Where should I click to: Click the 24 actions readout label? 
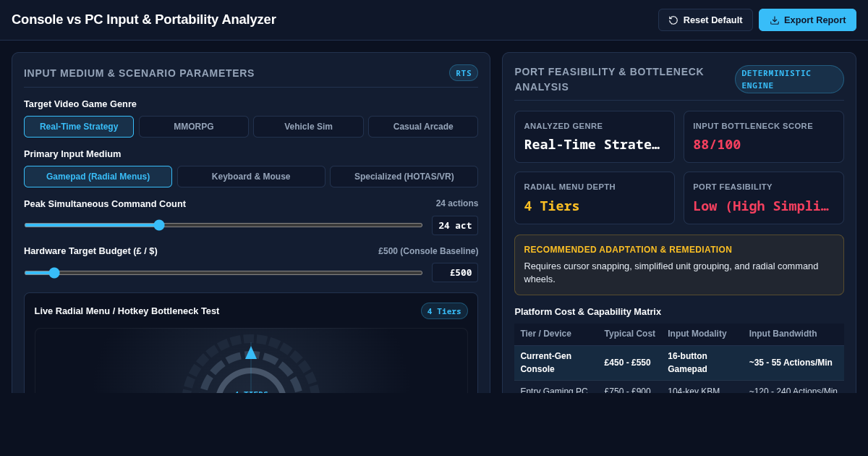pyautogui.click(x=457, y=203)
